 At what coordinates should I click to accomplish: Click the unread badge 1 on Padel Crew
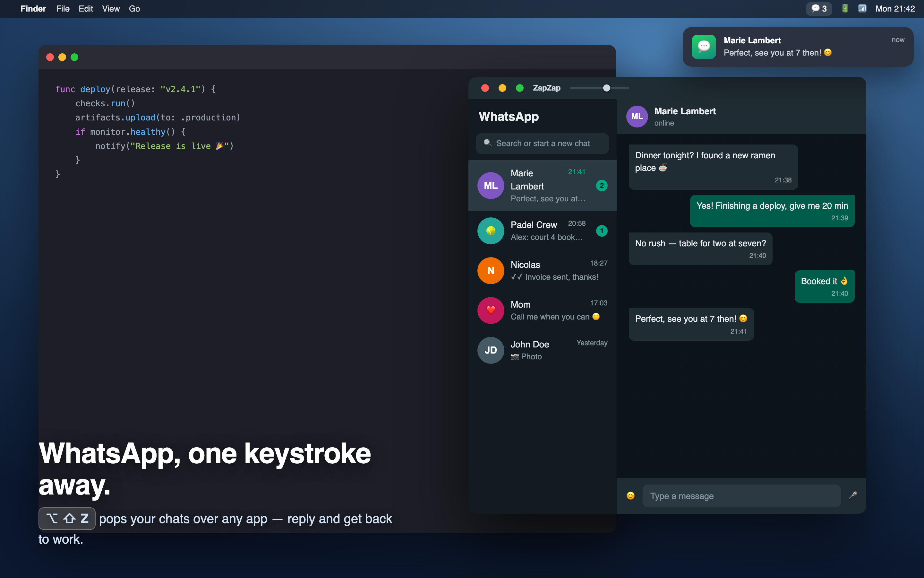602,231
